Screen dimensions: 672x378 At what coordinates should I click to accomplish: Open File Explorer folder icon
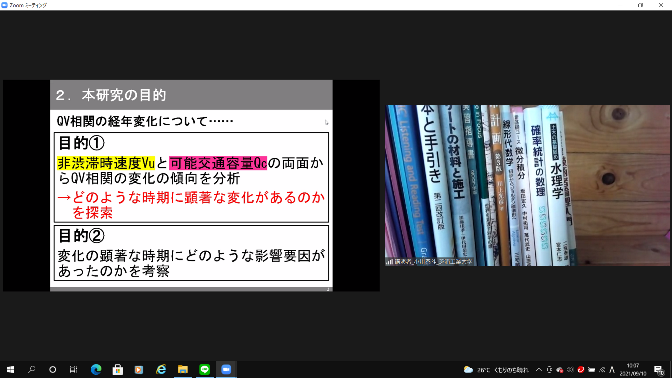pyautogui.click(x=183, y=369)
